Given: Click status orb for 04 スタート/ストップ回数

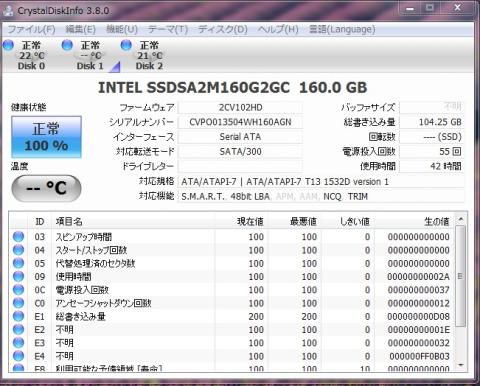Looking at the screenshot, I should [x=18, y=250].
